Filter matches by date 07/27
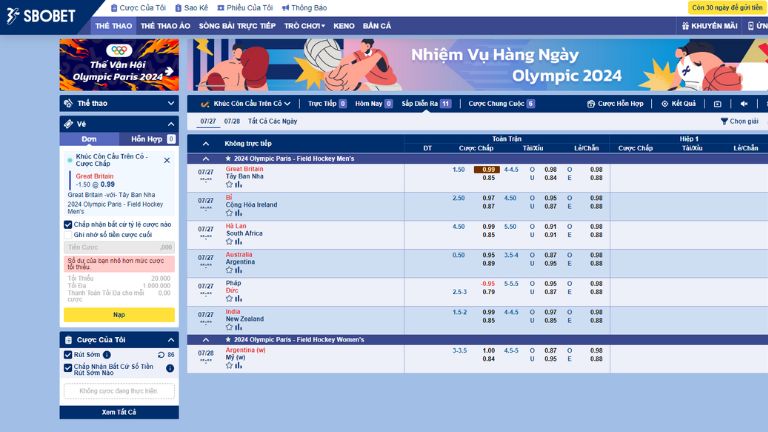 (208, 121)
